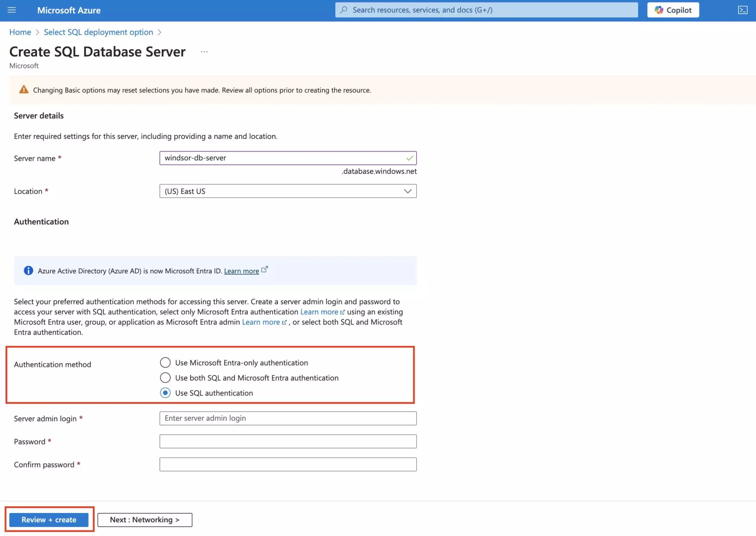Select Use both SQL and Microsoft Entra authentication

click(x=165, y=378)
